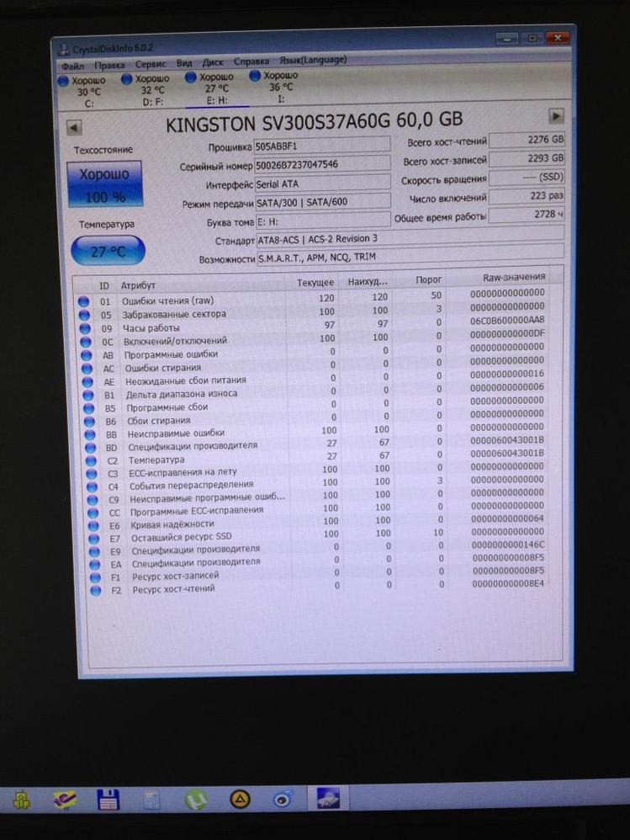Click status icon of AE Неожиданные сбои питания
The image size is (630, 840).
(x=87, y=382)
